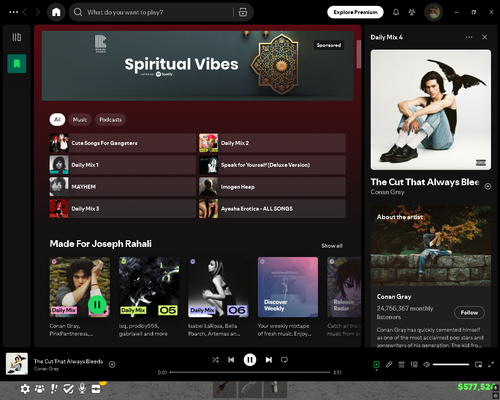
Task: Open The Cut That Always Bleeds title in bottom bar
Action: pos(68,361)
